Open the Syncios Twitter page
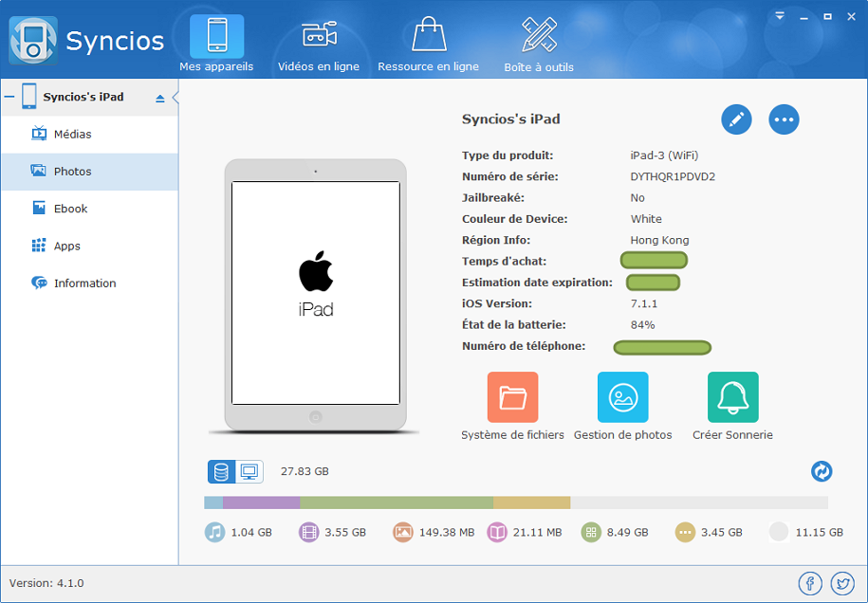 (842, 583)
